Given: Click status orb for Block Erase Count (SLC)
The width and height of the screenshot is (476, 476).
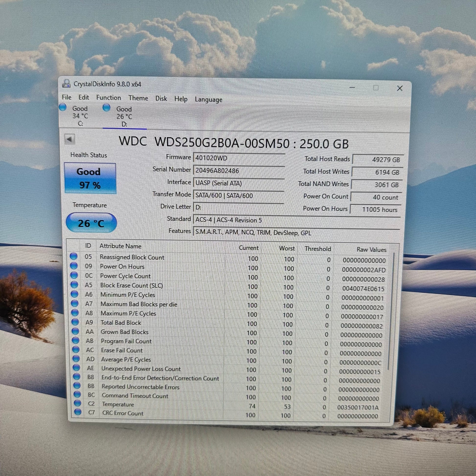Looking at the screenshot, I should [74, 284].
